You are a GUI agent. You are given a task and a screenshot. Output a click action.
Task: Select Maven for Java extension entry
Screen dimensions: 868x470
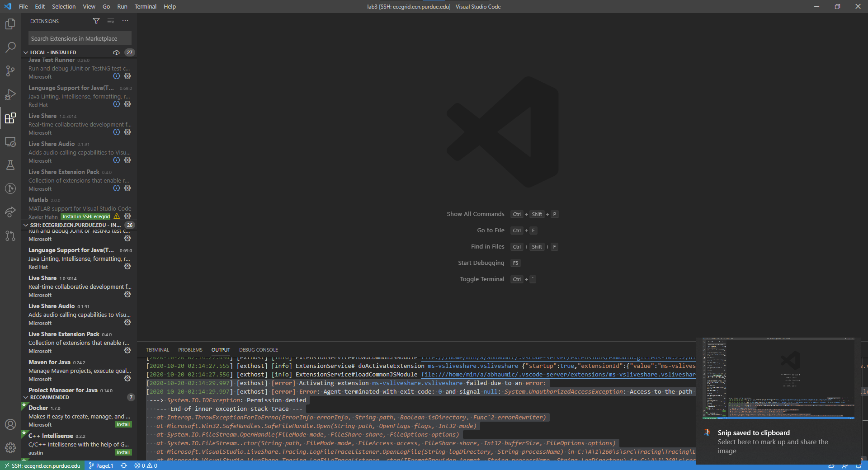click(80, 371)
